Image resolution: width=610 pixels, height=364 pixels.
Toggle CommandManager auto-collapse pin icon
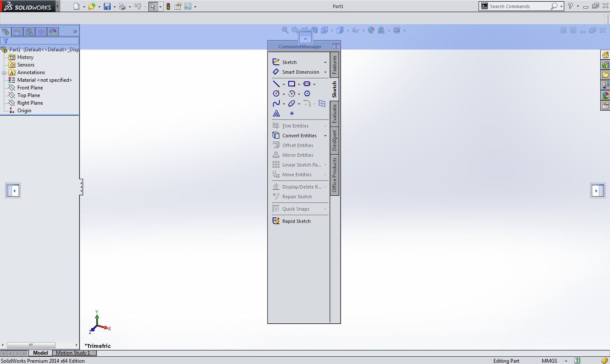pyautogui.click(x=336, y=46)
